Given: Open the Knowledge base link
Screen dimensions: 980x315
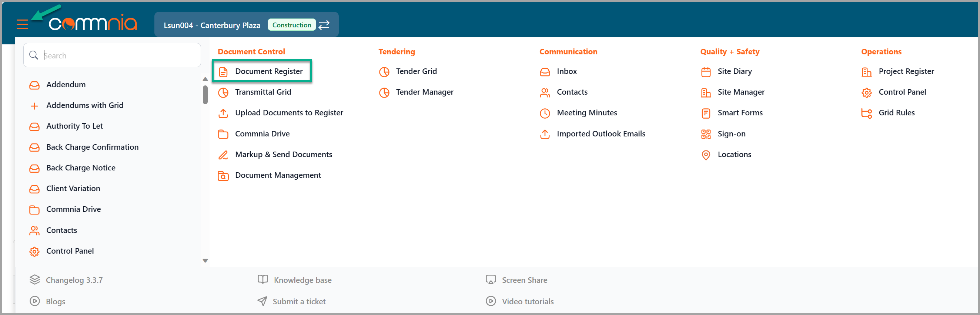Looking at the screenshot, I should [302, 280].
